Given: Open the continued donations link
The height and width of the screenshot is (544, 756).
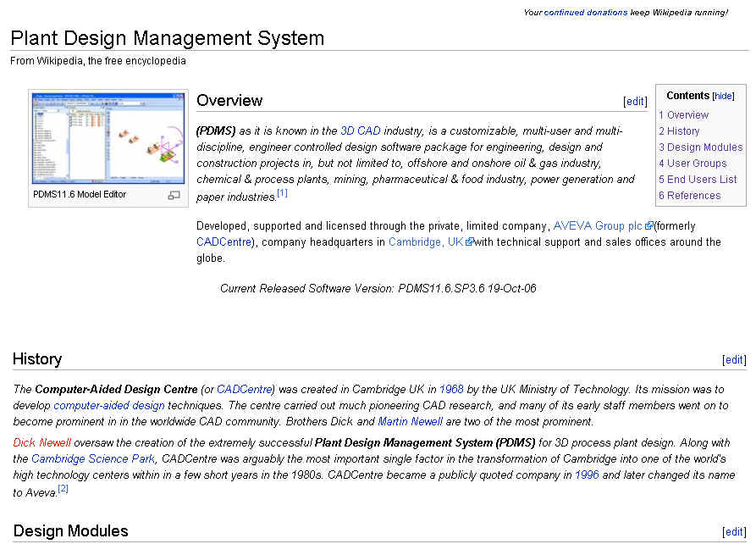Looking at the screenshot, I should 586,13.
